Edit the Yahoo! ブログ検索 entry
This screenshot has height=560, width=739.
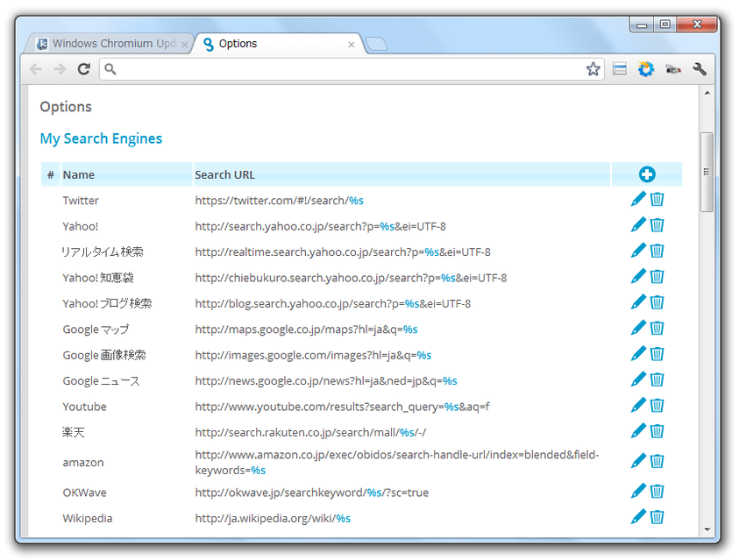click(638, 302)
